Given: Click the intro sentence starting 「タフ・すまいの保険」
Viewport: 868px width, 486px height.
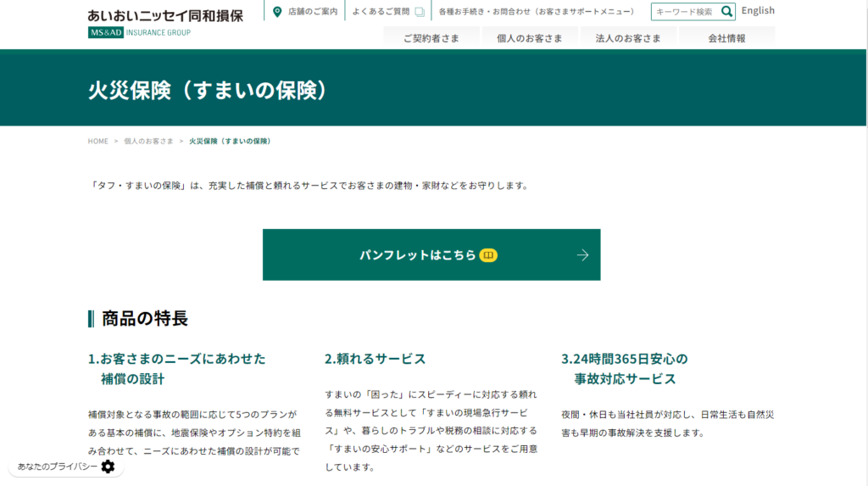Looking at the screenshot, I should (x=309, y=186).
